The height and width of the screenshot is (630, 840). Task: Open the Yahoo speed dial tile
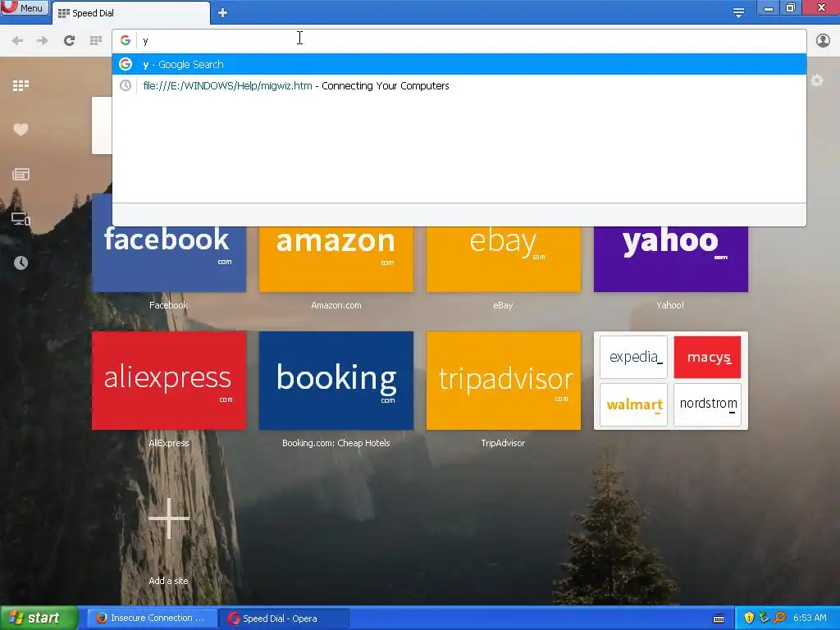coord(671,258)
